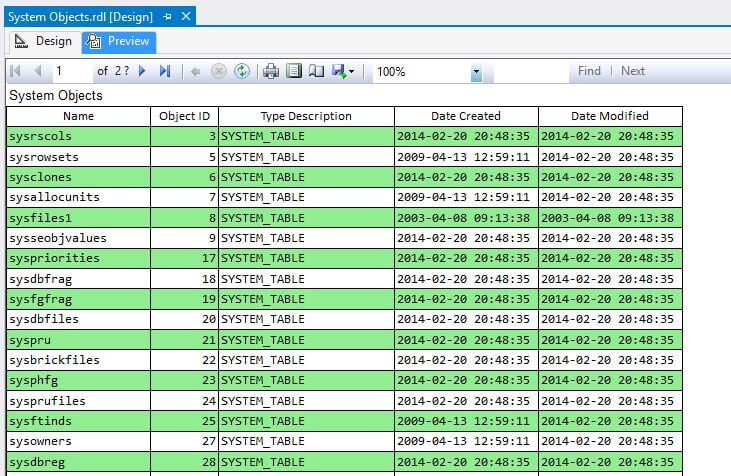Go to previous page of report
The width and height of the screenshot is (731, 476).
point(38,71)
